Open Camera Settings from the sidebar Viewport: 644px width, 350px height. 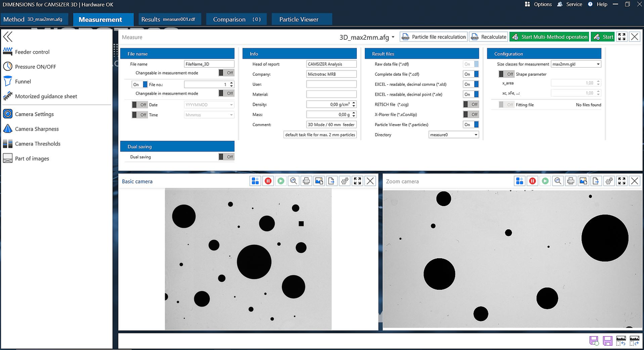(38, 114)
